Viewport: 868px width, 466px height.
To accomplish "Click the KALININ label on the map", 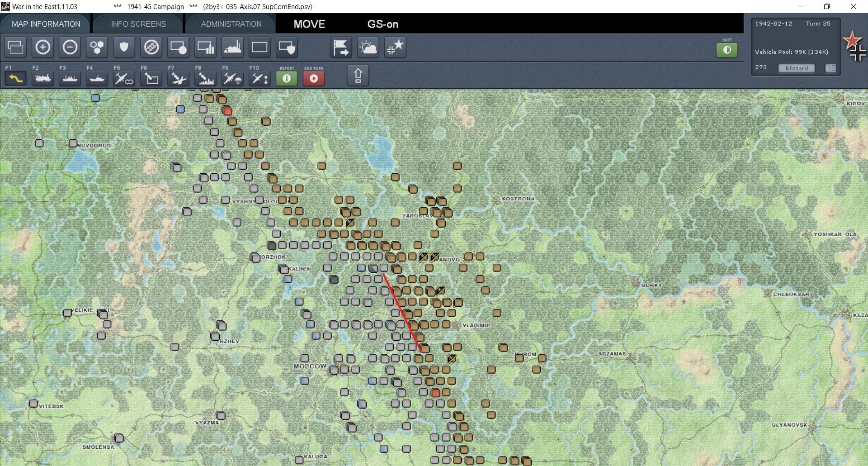I will [300, 269].
